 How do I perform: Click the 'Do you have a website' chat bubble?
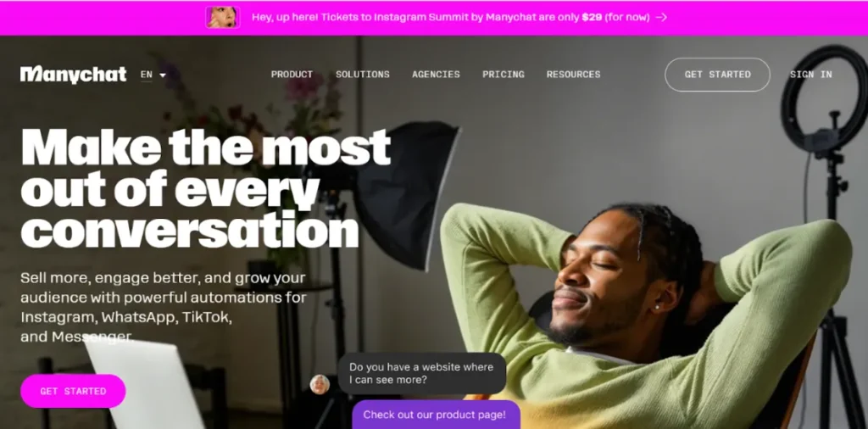[x=422, y=374]
